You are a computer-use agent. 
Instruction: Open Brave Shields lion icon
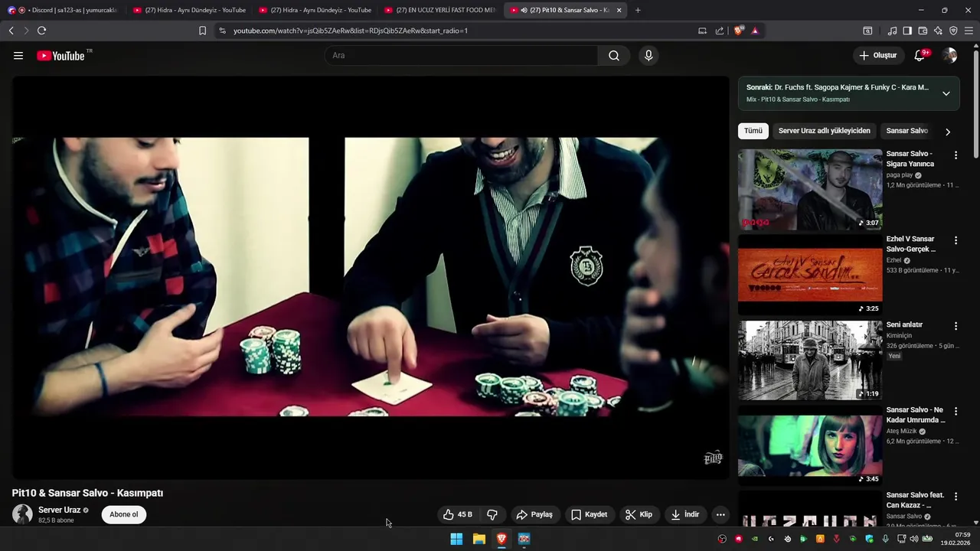coord(739,31)
